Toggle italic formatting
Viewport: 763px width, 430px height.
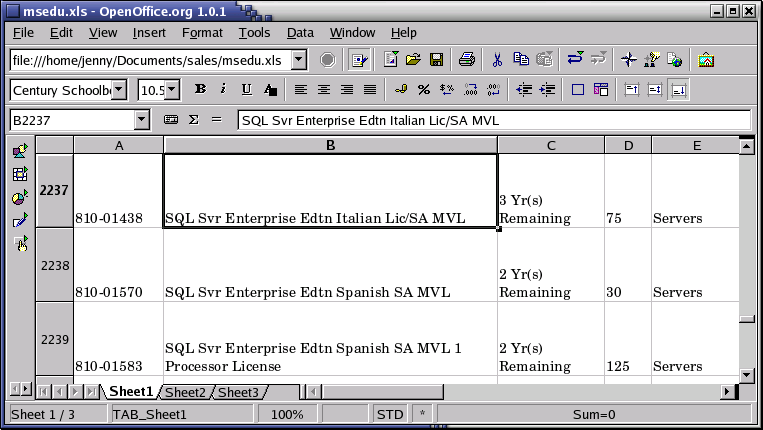pyautogui.click(x=222, y=90)
